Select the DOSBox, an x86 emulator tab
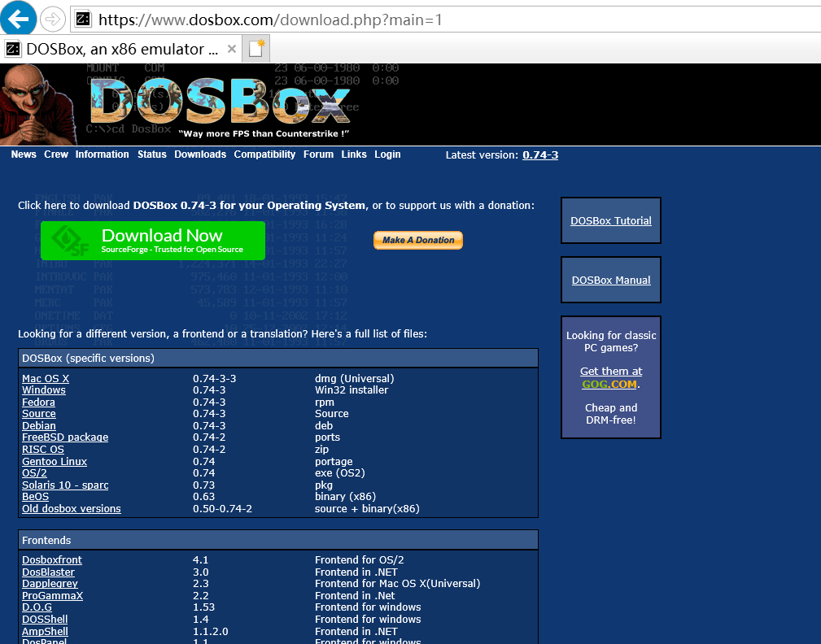Viewport: 821px width, 644px height. coord(121,49)
